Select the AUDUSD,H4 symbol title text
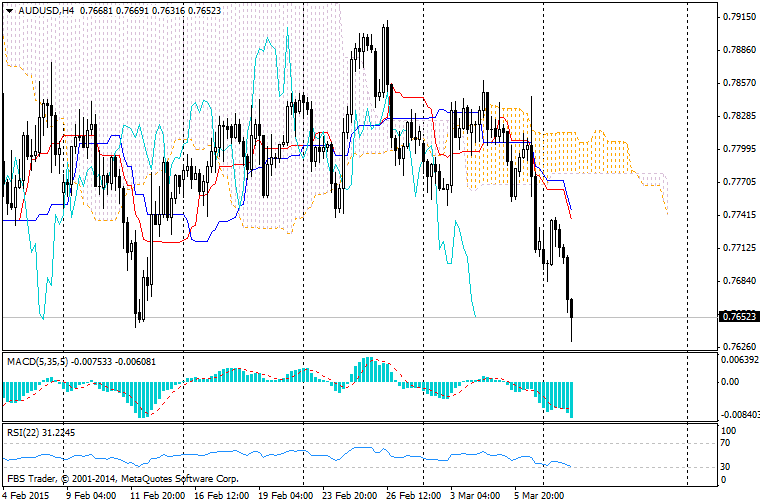Image resolution: width=760 pixels, height=504 pixels. click(46, 10)
